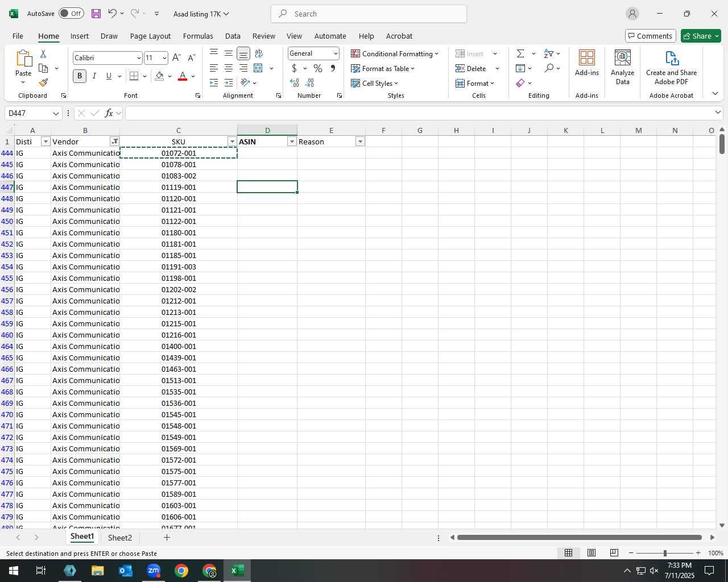Open the Vendor column filter dropdown
Viewport: 728px width, 582px height.
tap(114, 142)
